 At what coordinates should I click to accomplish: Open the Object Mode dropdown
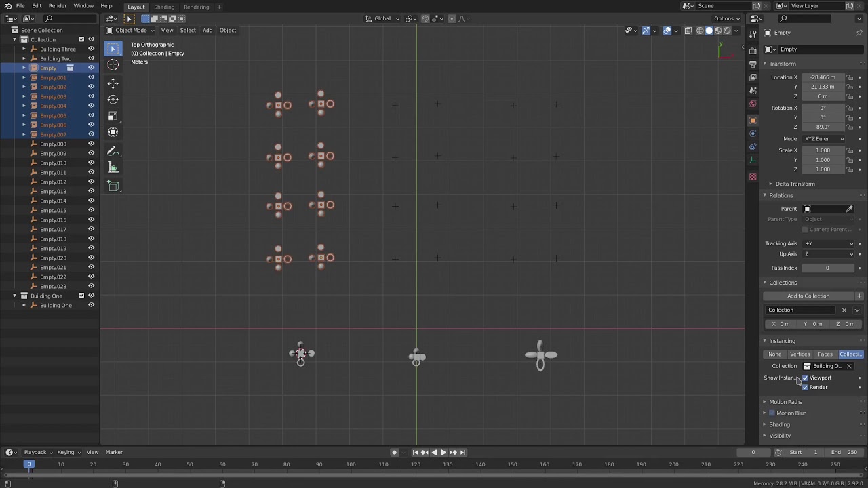(131, 30)
